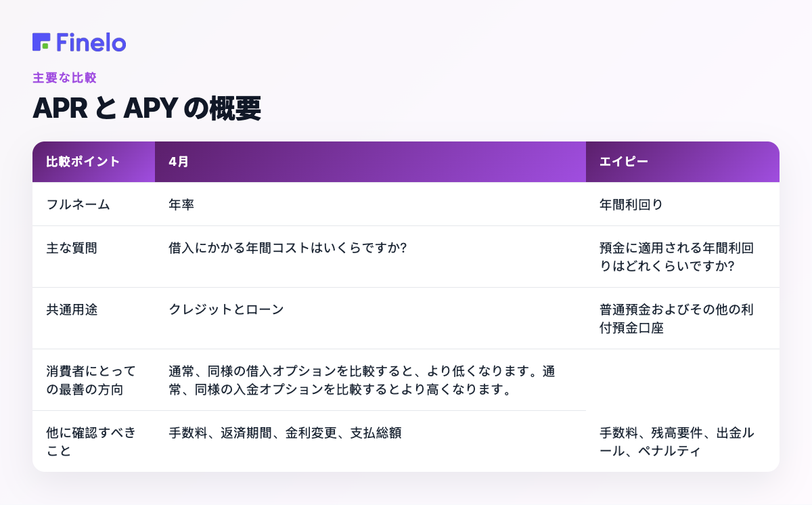Click the Finelo brand name text
The height and width of the screenshot is (505, 812).
click(x=91, y=42)
